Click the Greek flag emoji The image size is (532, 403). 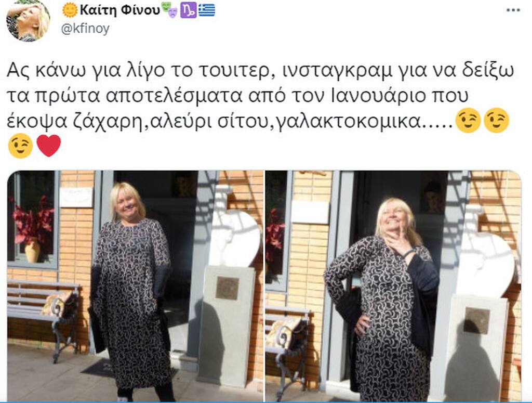point(207,10)
